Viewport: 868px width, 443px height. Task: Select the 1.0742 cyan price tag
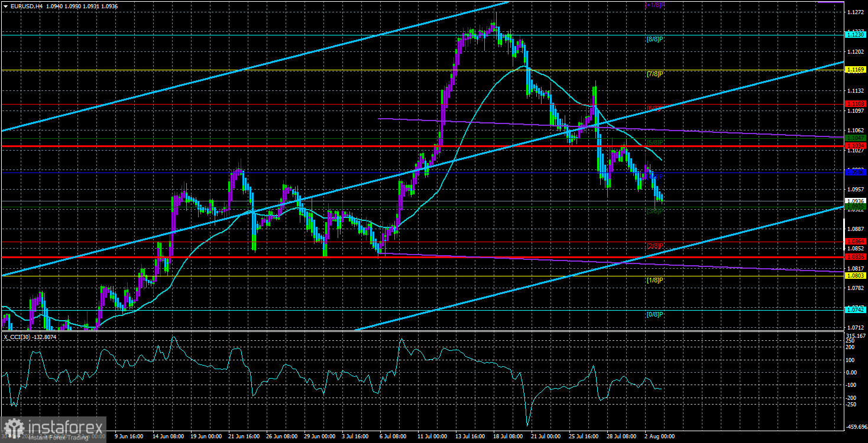856,310
